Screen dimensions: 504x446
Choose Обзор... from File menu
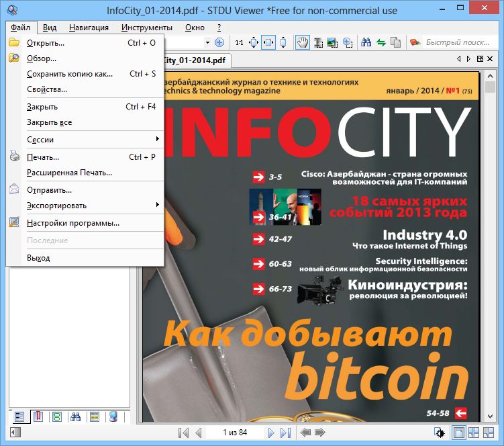click(85, 58)
